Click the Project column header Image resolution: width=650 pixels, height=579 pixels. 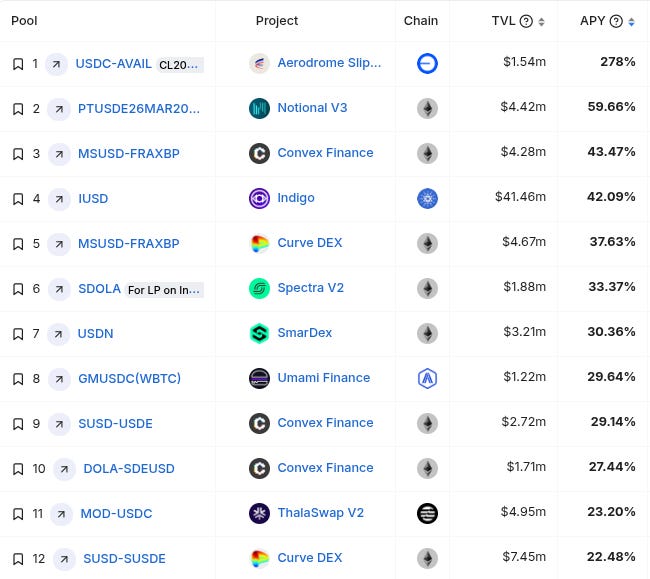pyautogui.click(x=277, y=21)
